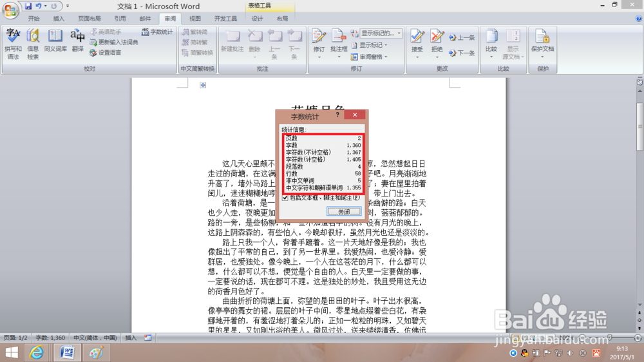The width and height of the screenshot is (644, 362).
Task: Click the vertical scrollbar thumb
Action: [640, 126]
